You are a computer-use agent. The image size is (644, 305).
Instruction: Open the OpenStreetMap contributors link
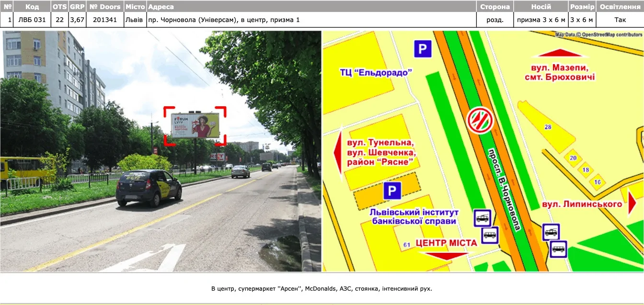611,34
